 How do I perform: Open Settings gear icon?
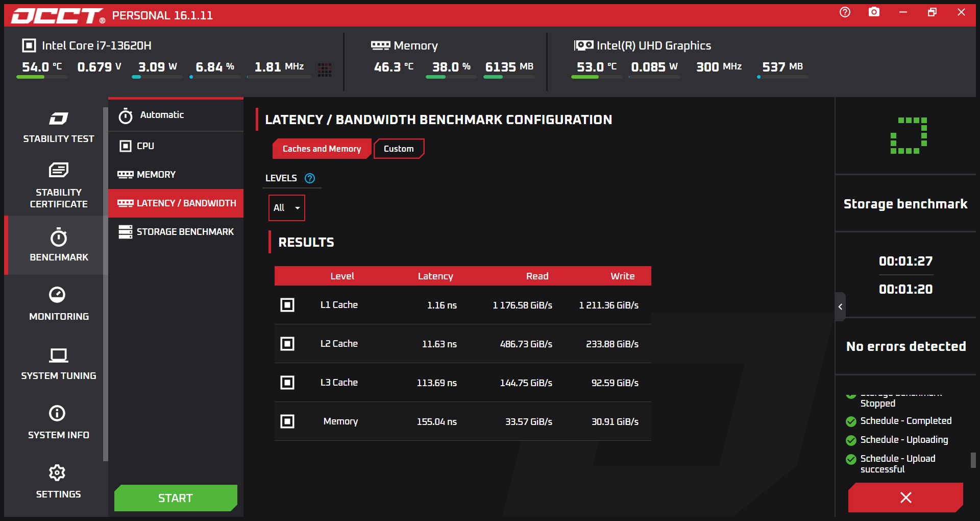(x=57, y=472)
